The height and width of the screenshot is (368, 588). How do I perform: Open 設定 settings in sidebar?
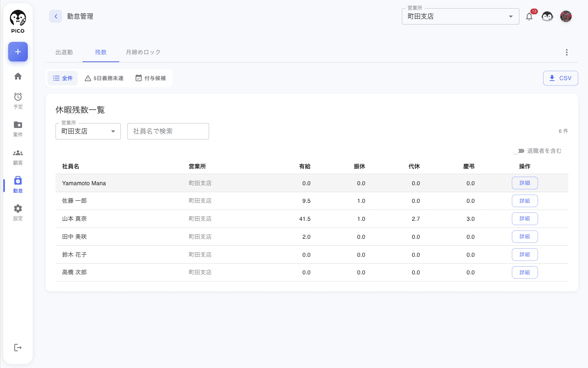click(x=18, y=213)
